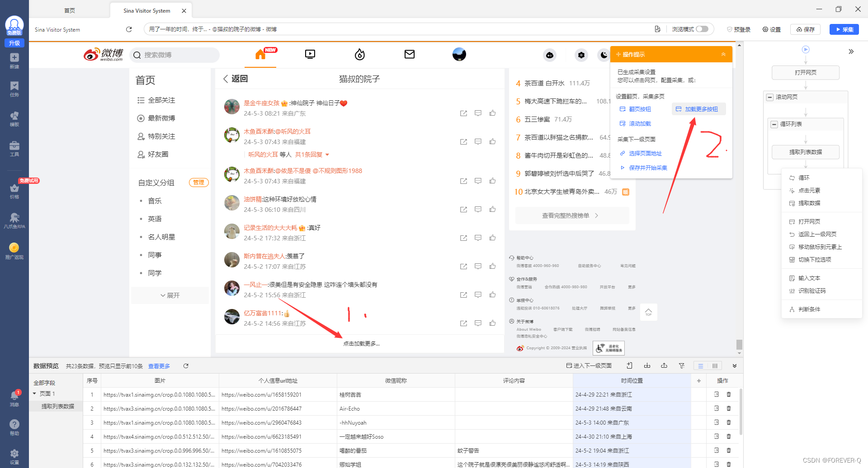The width and height of the screenshot is (868, 468).
Task: Click the web page vertical scrollbar thumb
Action: click(x=739, y=345)
